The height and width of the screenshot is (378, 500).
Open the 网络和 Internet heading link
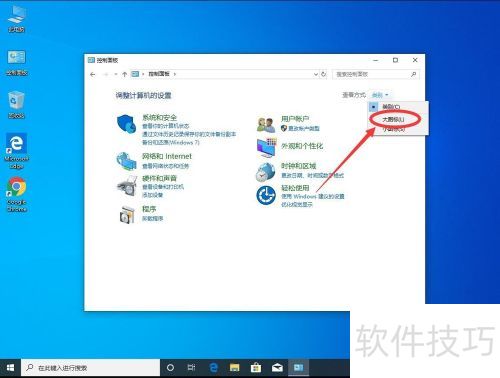click(167, 156)
